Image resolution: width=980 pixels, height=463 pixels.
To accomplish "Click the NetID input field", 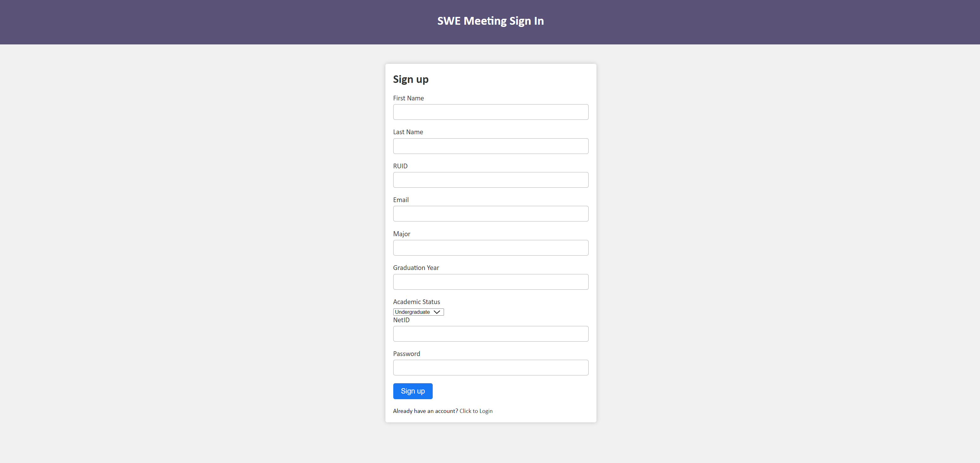I will click(490, 334).
